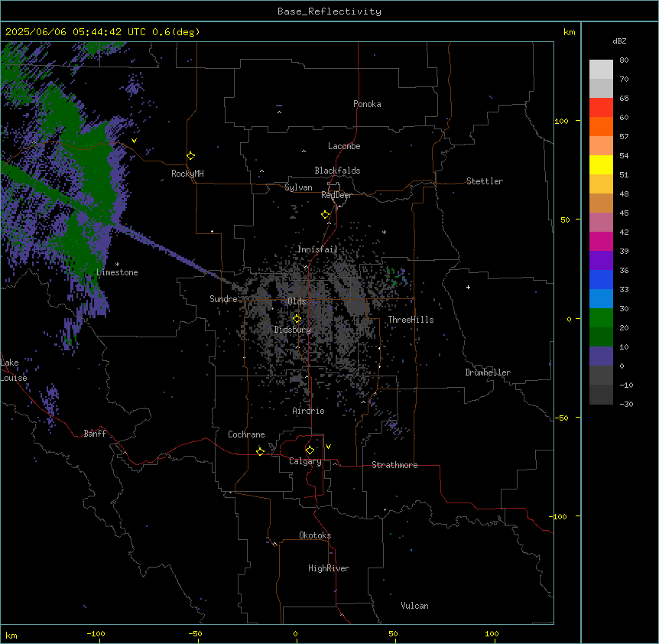This screenshot has width=659, height=644.
Task: Click the Airdrie city label
Action: tap(308, 411)
